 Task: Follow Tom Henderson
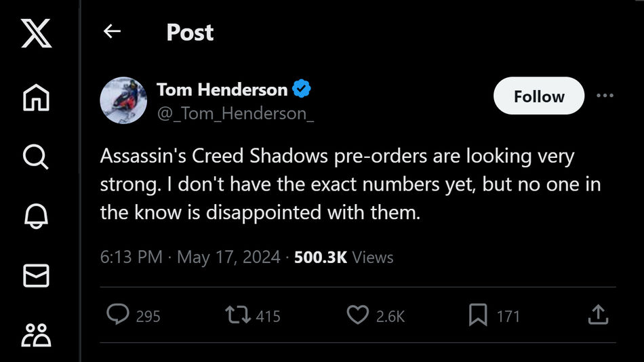538,96
